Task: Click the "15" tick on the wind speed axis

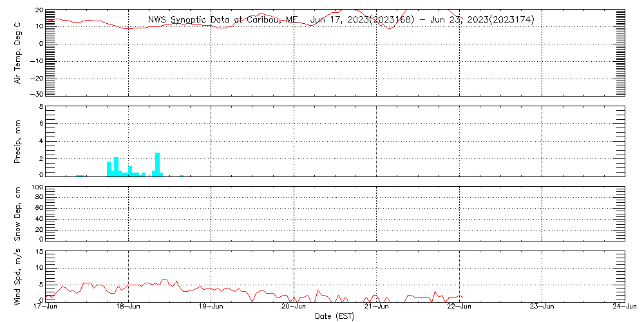Action: [39, 251]
